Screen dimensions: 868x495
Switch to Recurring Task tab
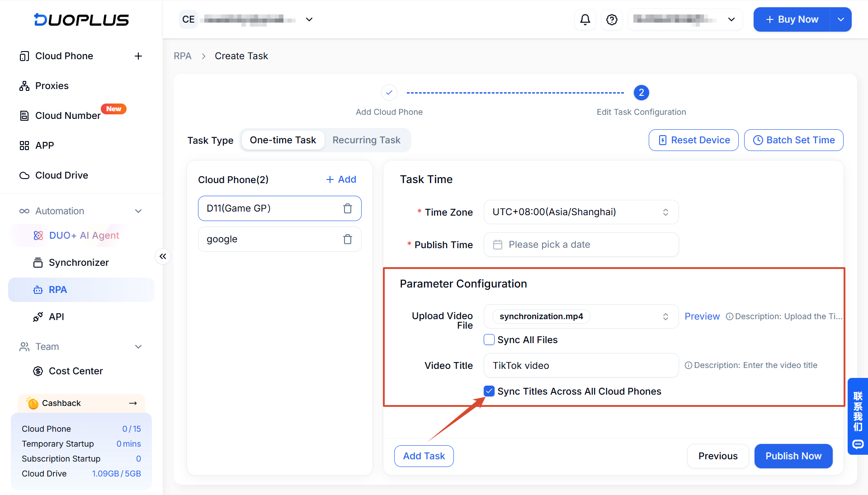click(x=366, y=140)
